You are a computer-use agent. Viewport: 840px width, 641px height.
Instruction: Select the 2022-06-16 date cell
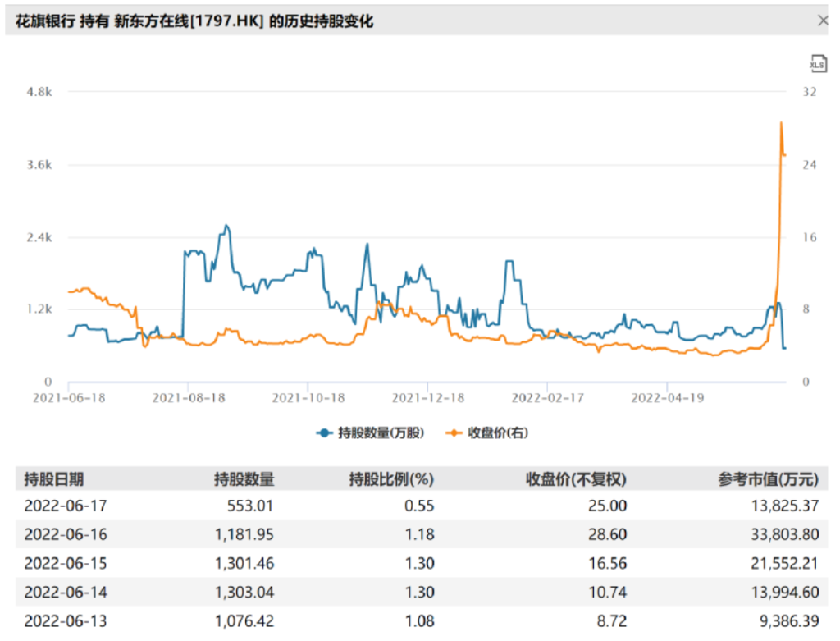66,534
